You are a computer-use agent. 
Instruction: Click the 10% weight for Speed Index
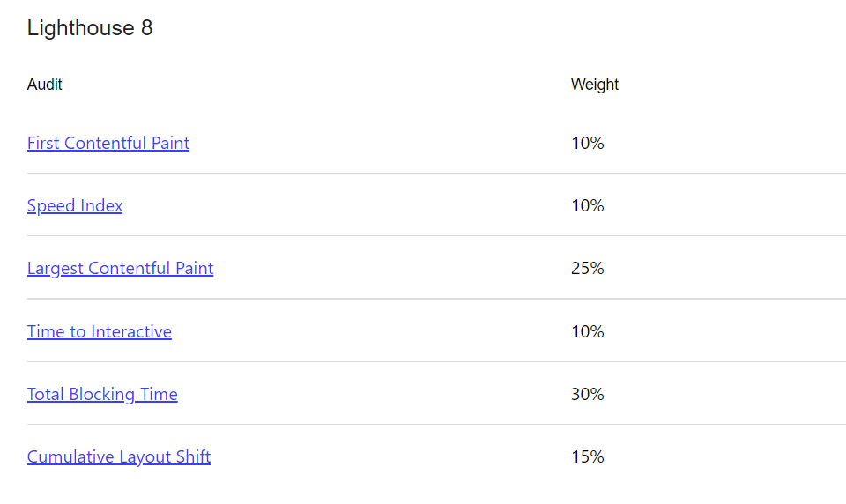pos(588,205)
